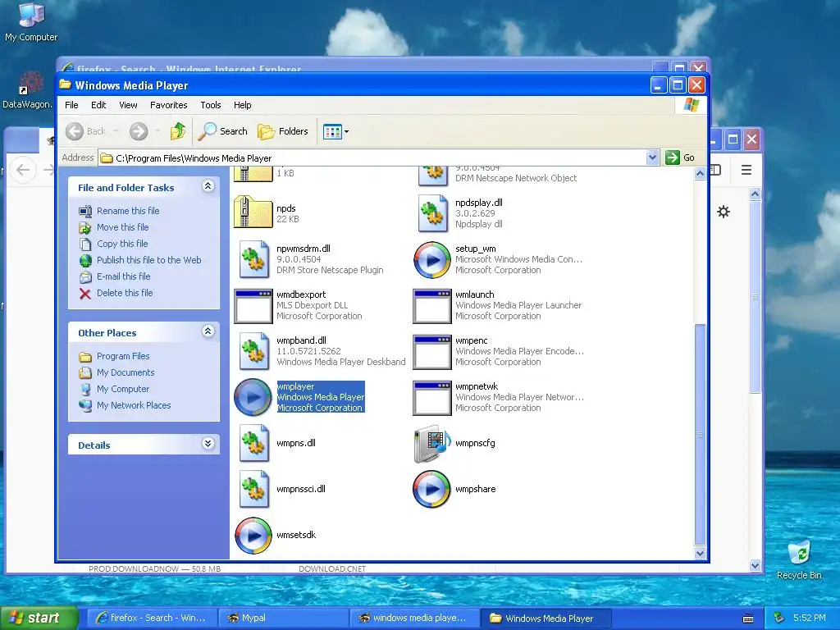
Task: Open the Views dropdown button
Action: click(x=336, y=131)
